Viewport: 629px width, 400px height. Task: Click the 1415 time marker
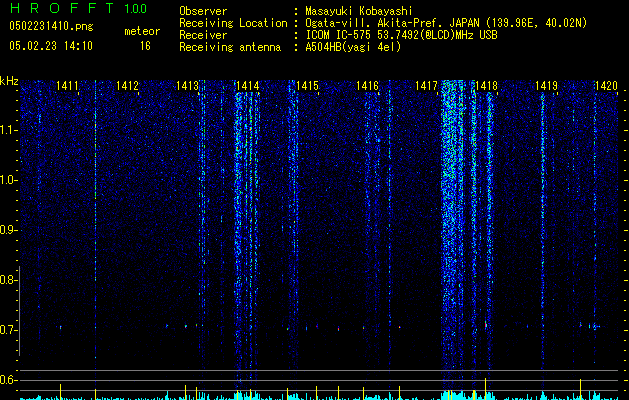tap(307, 86)
